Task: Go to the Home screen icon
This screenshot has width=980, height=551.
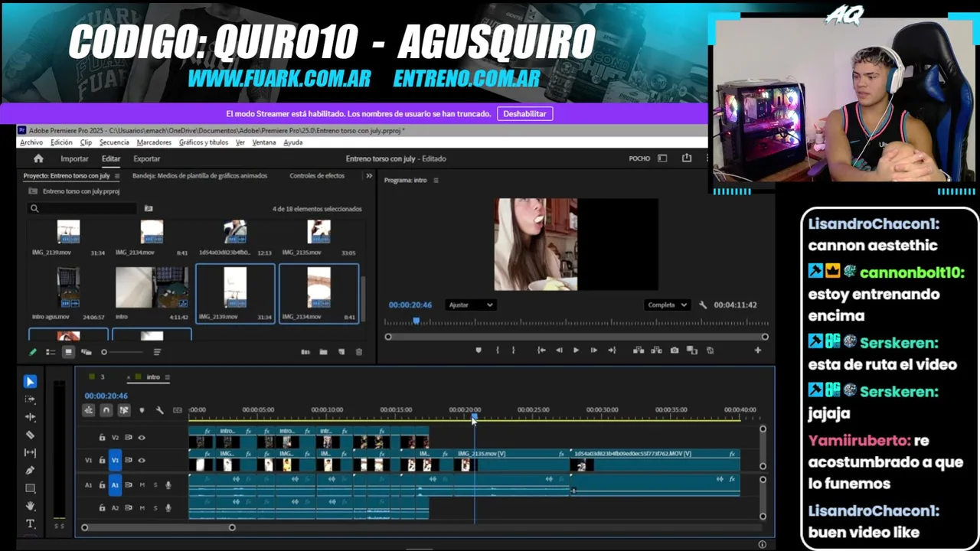Action: (38, 158)
